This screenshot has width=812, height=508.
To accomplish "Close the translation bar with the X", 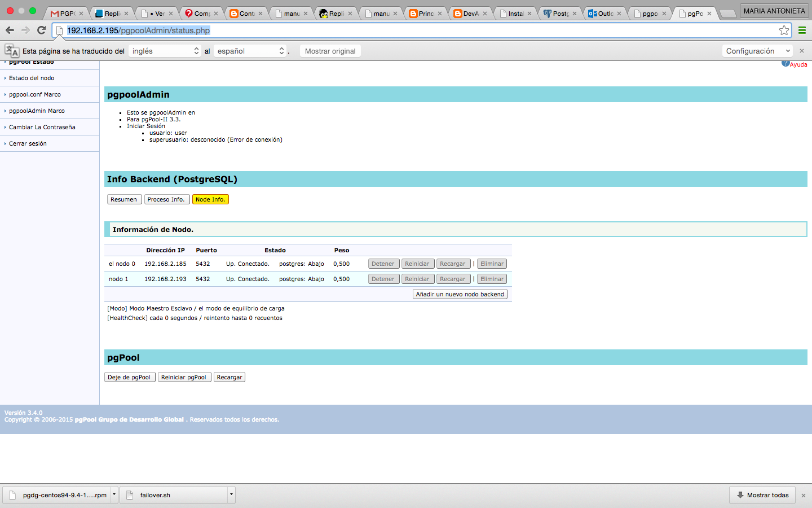I will tap(802, 51).
